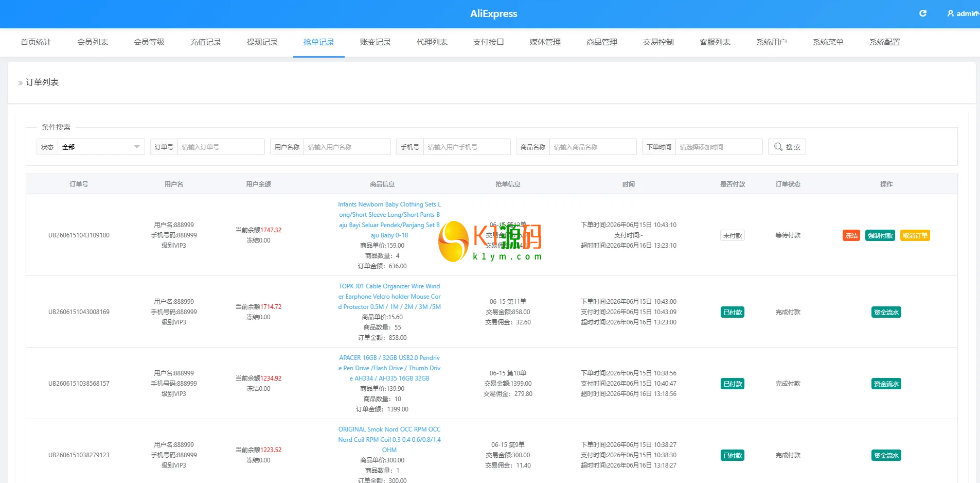Screen dimensions: 980x483
Task: Click 资金流水 for order UB2606151043008169
Action: (886, 312)
